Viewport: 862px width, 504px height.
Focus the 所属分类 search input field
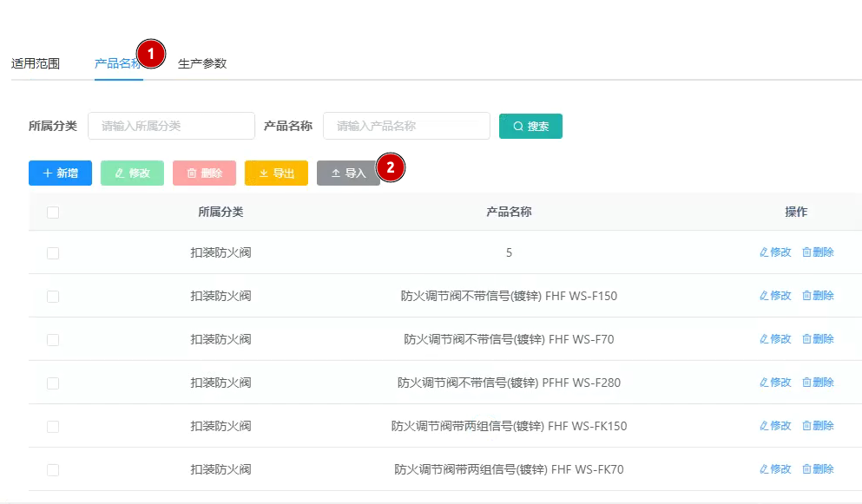tap(171, 126)
